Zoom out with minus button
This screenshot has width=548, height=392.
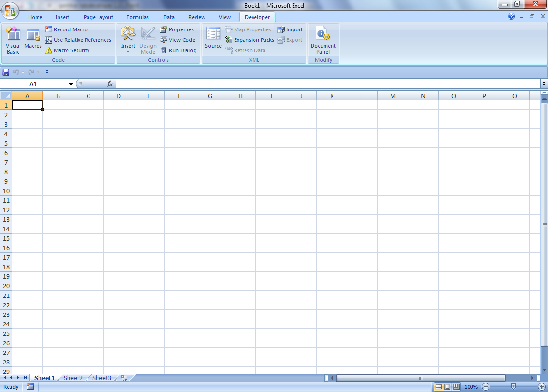[x=485, y=387]
